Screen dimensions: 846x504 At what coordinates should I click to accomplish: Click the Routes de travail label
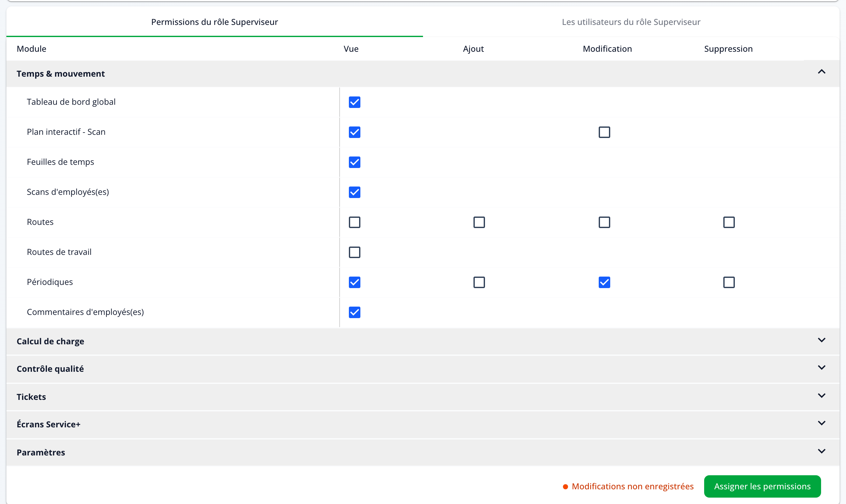click(x=59, y=252)
